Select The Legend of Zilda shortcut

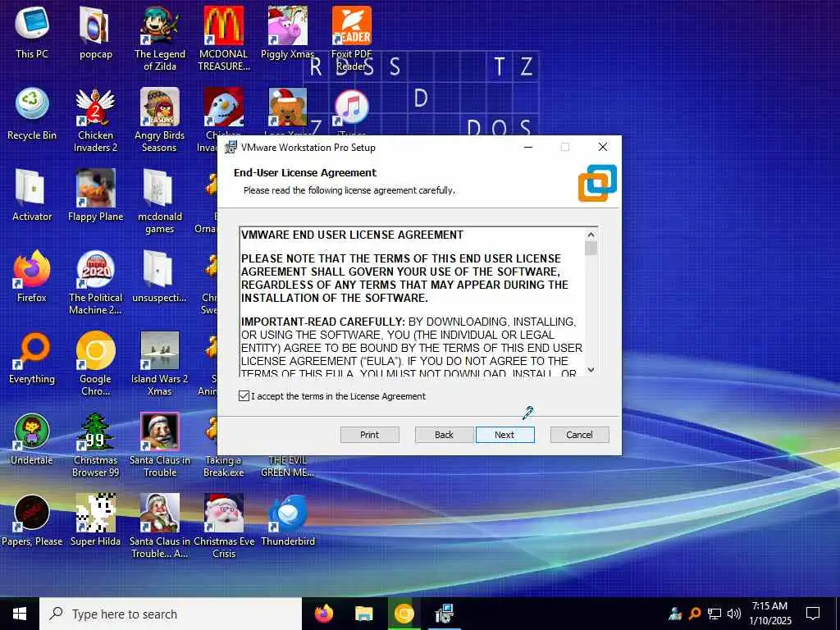click(x=160, y=39)
